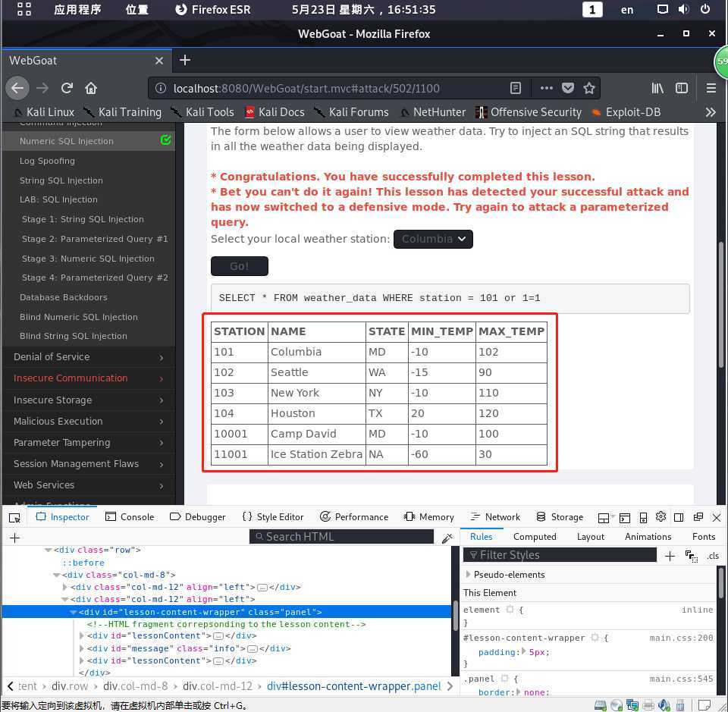This screenshot has height=712, width=728.
Task: Expand Insecure Communication category
Action: click(88, 378)
